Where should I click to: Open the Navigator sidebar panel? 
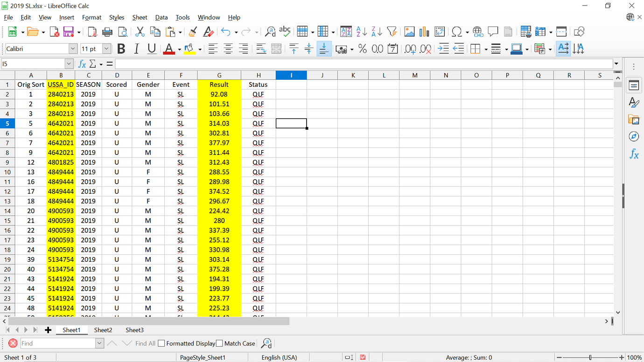point(634,136)
